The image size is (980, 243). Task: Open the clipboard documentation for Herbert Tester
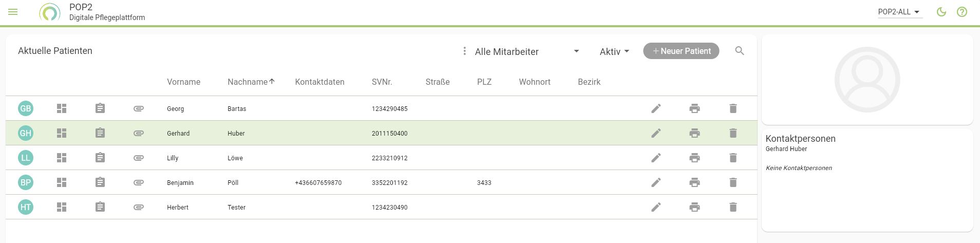[100, 207]
